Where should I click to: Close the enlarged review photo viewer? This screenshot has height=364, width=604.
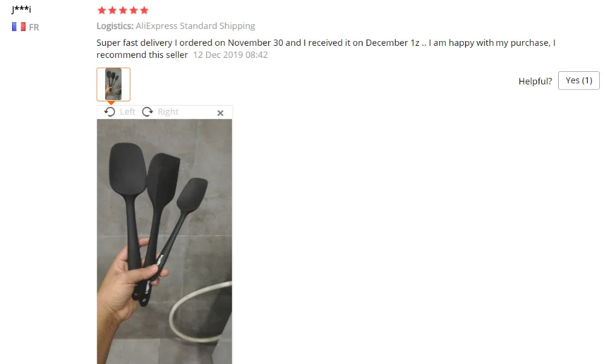(220, 113)
